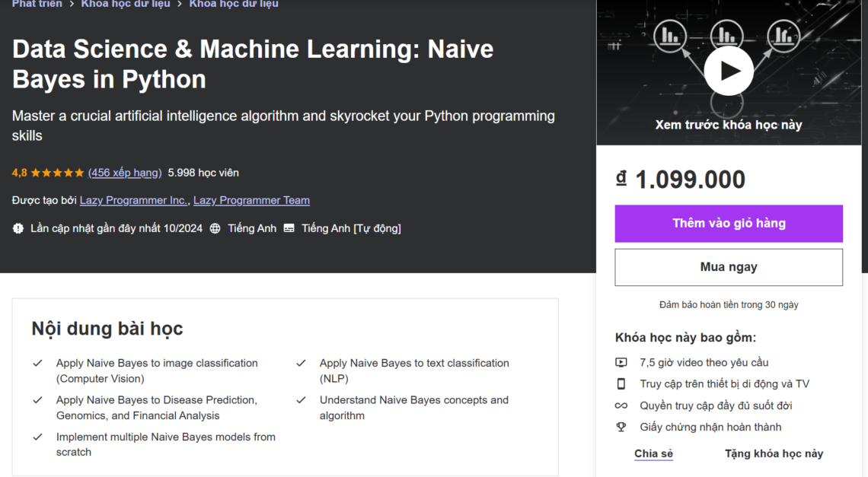This screenshot has width=868, height=477.
Task: Click the checkmark beside text classification (NLP)
Action: (x=301, y=362)
